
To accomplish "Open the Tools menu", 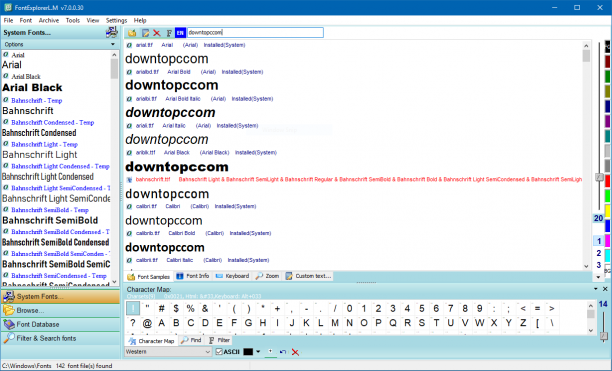I will pos(73,20).
